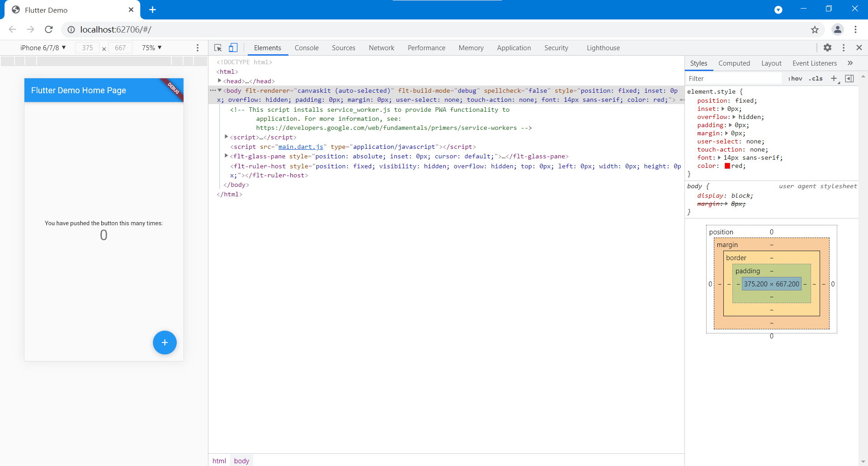This screenshot has height=466, width=868.
Task: Open DevTools customize three-dot menu
Action: 844,48
